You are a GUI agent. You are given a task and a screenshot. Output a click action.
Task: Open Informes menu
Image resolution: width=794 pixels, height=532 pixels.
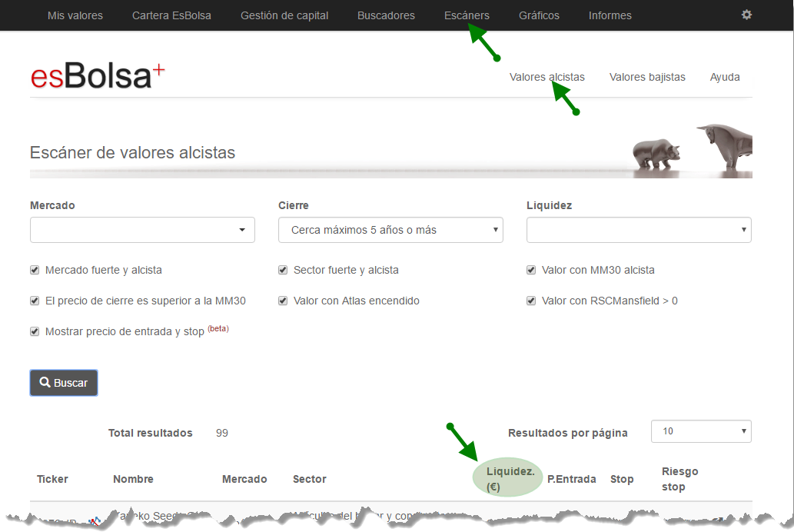[610, 15]
